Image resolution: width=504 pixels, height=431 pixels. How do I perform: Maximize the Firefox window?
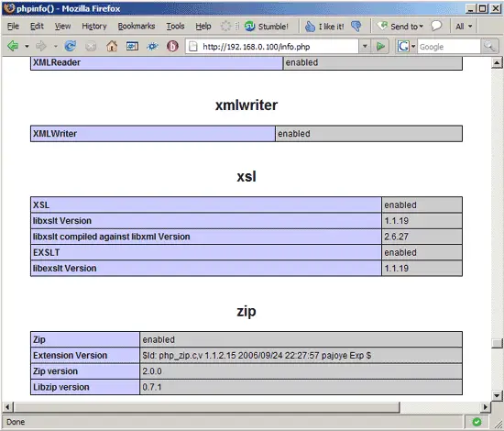click(x=482, y=8)
